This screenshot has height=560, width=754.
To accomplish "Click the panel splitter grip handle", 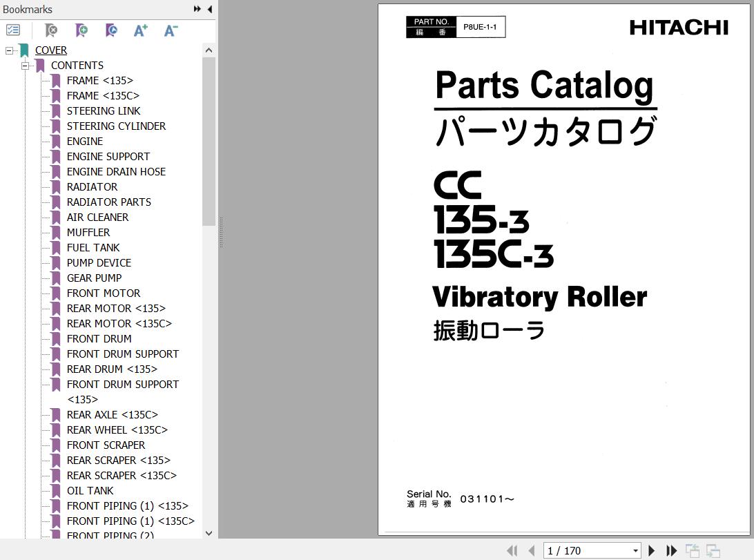I will [x=221, y=232].
